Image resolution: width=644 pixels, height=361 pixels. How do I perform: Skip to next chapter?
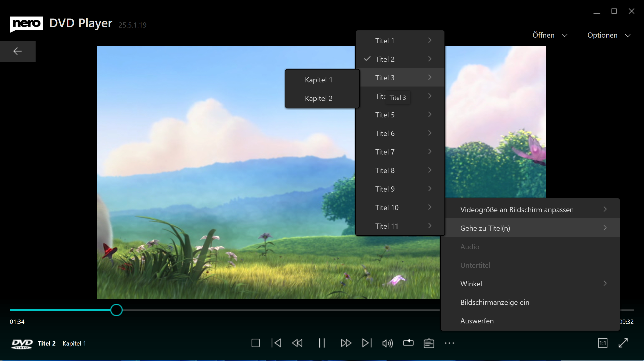[367, 343]
